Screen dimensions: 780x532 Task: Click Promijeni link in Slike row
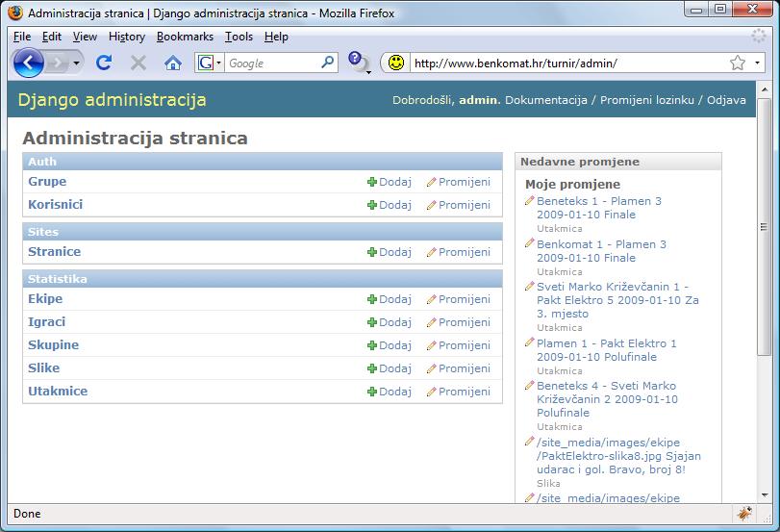(465, 368)
